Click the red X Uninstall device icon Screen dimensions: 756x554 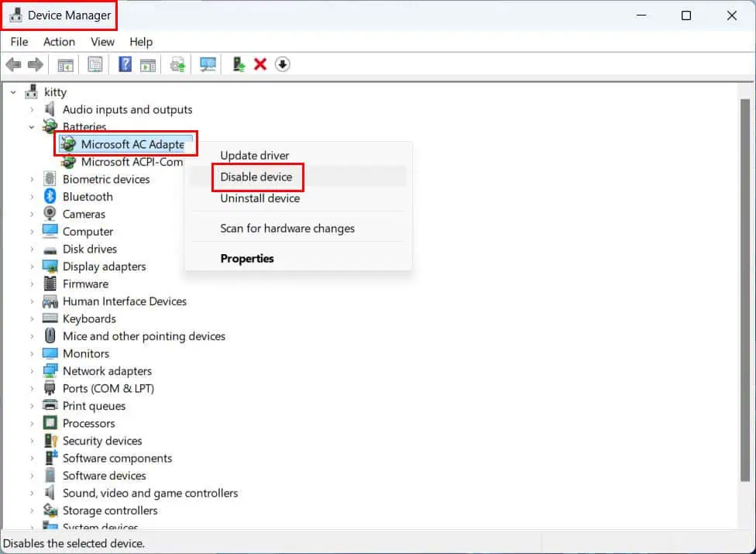point(260,64)
